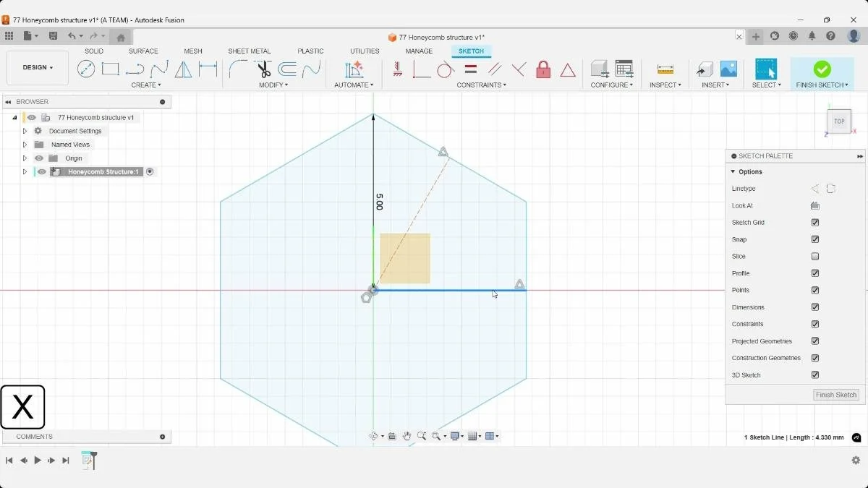Toggle the Sketch Grid checkbox
Viewport: 868px width, 488px height.
[815, 223]
